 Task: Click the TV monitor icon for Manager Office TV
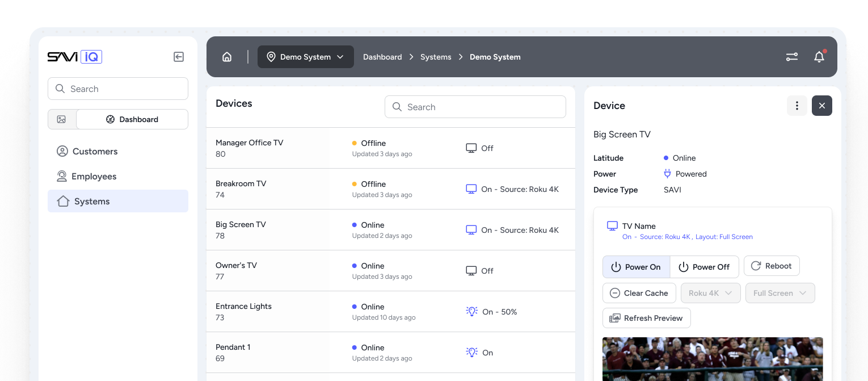pyautogui.click(x=471, y=148)
